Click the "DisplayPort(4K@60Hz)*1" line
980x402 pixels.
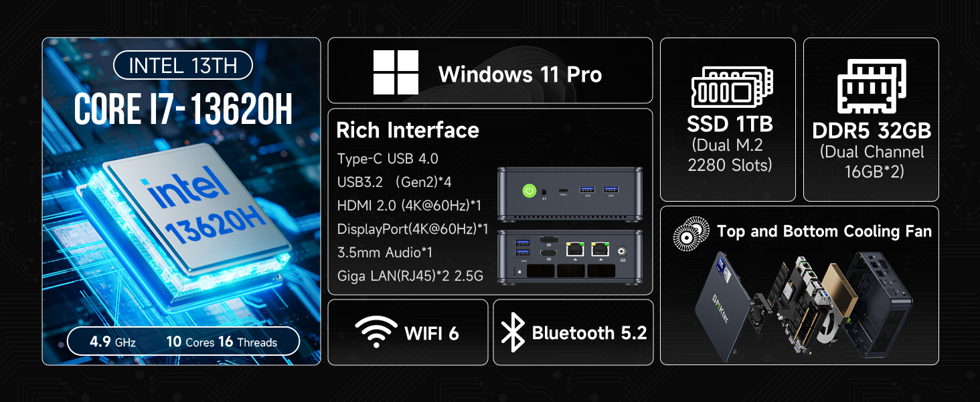413,228
